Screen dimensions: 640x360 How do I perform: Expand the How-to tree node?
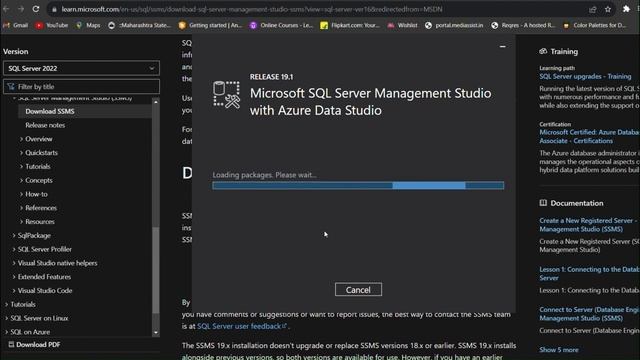21,194
